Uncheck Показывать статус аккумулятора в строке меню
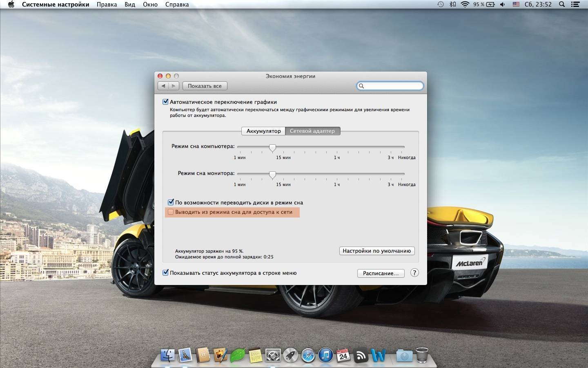This screenshot has height=368, width=588. [x=166, y=273]
